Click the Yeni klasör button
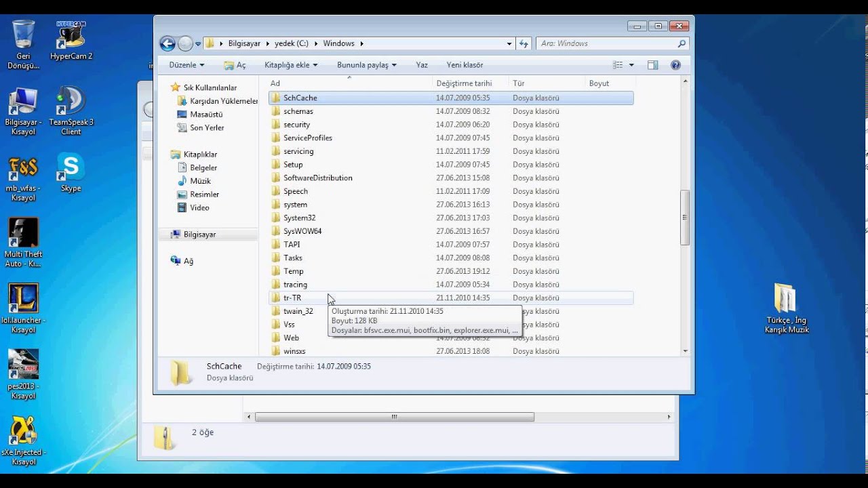Image resolution: width=868 pixels, height=488 pixels. point(465,65)
